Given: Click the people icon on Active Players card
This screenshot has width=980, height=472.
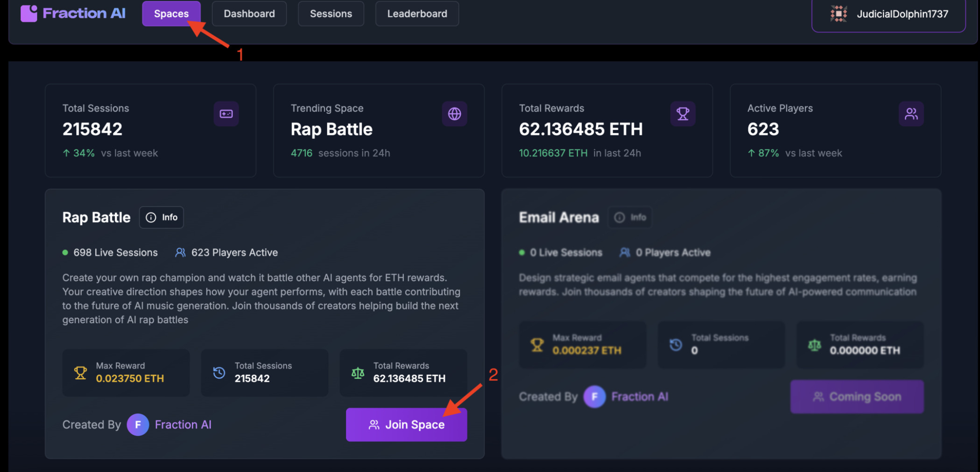Looking at the screenshot, I should pos(912,113).
